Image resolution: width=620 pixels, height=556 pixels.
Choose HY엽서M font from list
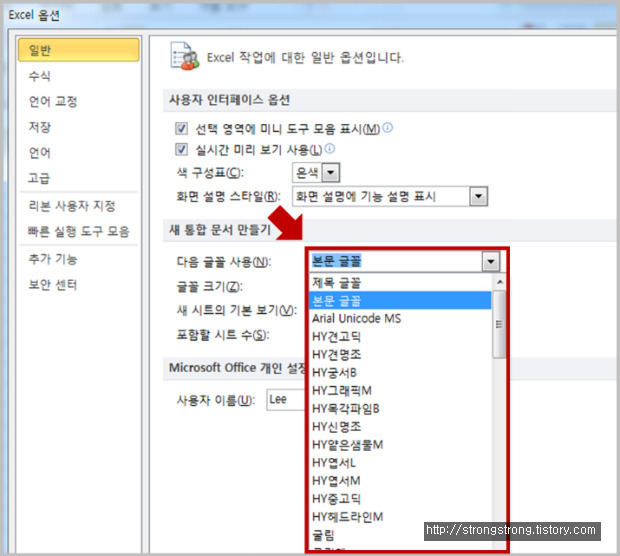pyautogui.click(x=400, y=481)
